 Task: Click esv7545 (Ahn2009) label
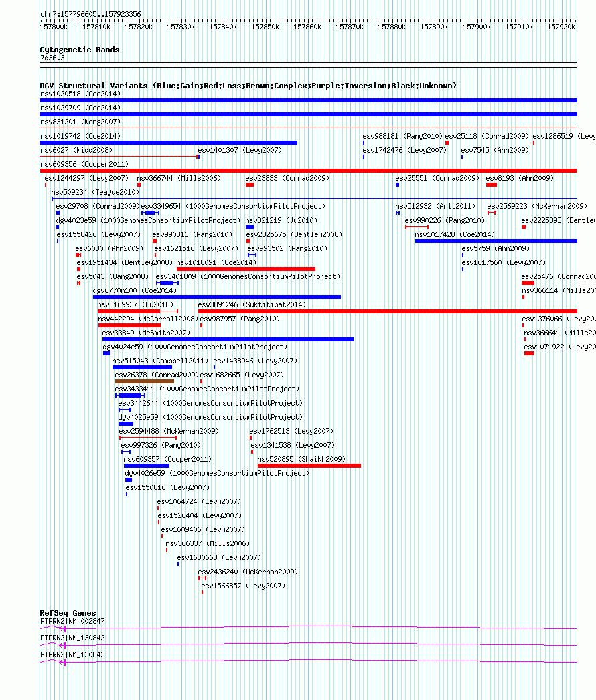[x=495, y=150]
